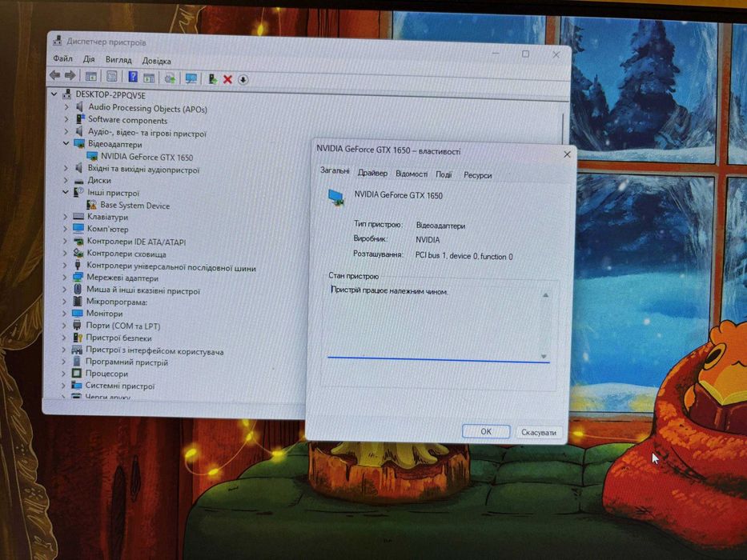Click the display adapter icon in properties dialog
Image resolution: width=747 pixels, height=560 pixels.
(336, 197)
